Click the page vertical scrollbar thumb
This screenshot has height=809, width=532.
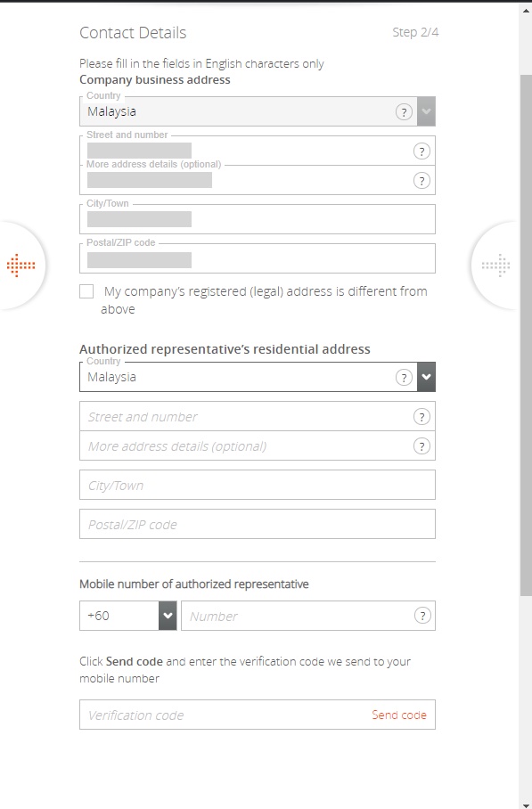525,335
